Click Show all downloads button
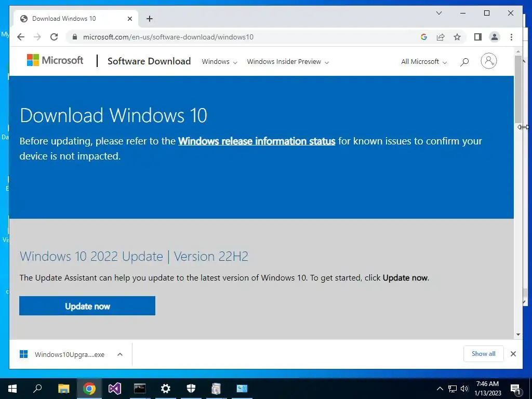Screen dimensions: 532x399 point(484,354)
